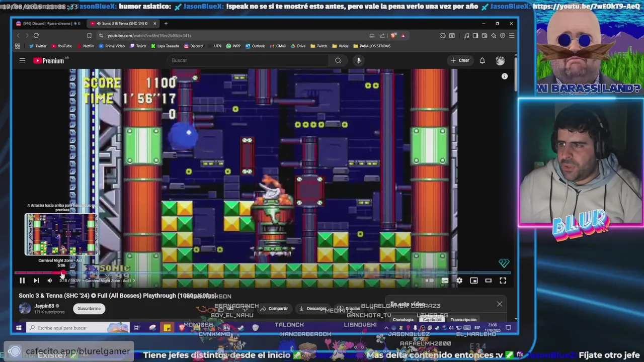Open Windows Task View
This screenshot has width=644, height=362.
pos(136,328)
